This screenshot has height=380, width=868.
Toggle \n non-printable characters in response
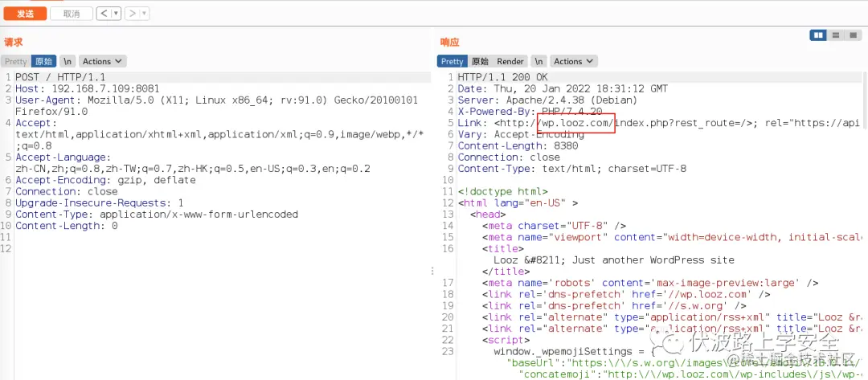point(538,61)
